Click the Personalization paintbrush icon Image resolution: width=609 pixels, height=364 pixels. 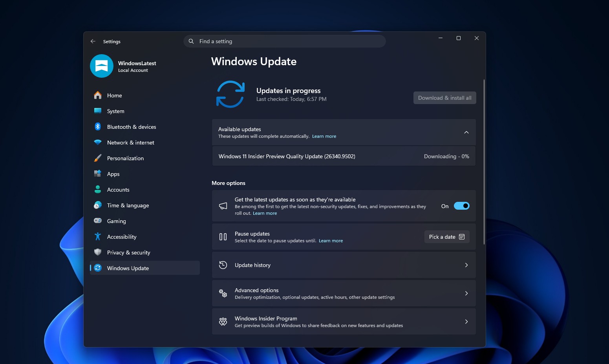(x=98, y=158)
